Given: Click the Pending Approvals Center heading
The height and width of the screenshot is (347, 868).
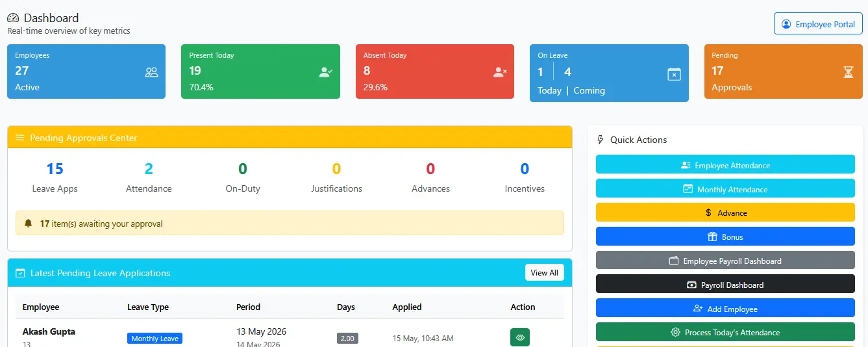Looking at the screenshot, I should (84, 138).
